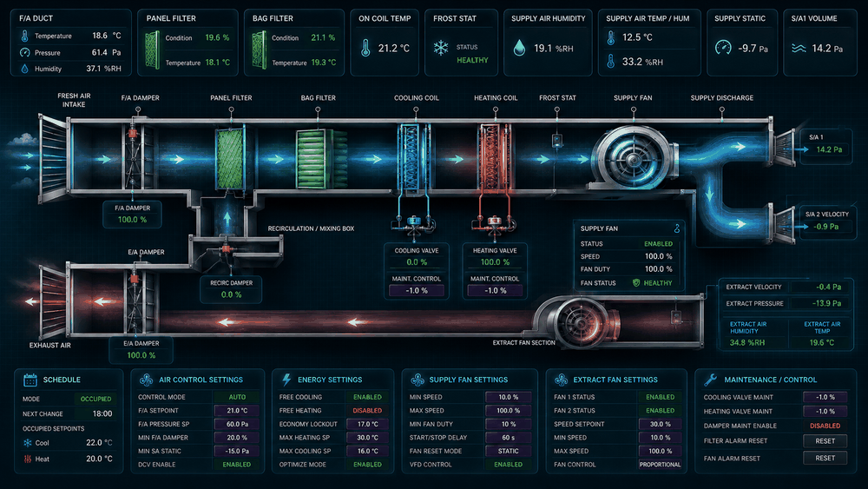Click the E/A Damper 100.0 % value
The width and height of the screenshot is (868, 489).
click(141, 355)
